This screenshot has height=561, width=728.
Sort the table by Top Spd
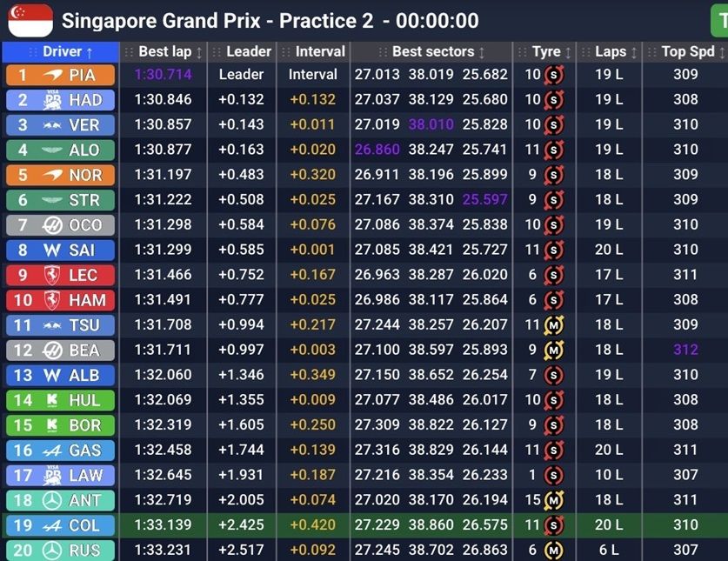click(687, 52)
